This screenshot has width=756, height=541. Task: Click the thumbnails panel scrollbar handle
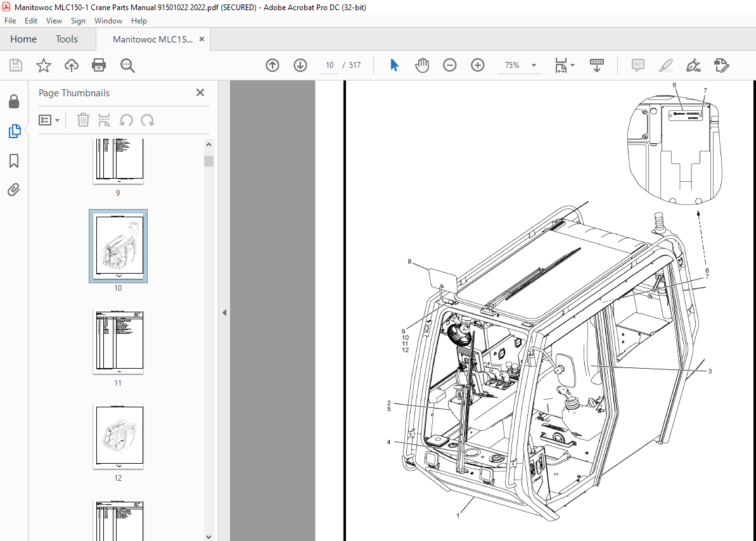[x=208, y=161]
